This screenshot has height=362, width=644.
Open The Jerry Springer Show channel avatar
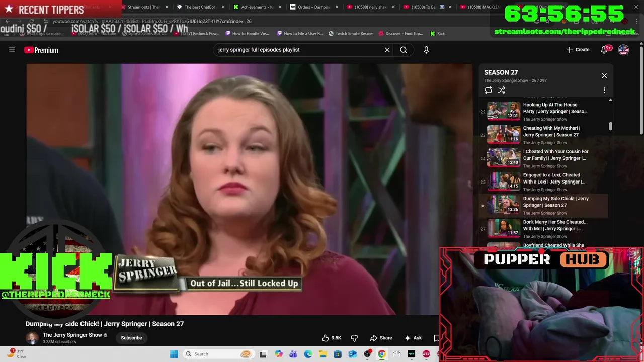point(32,338)
